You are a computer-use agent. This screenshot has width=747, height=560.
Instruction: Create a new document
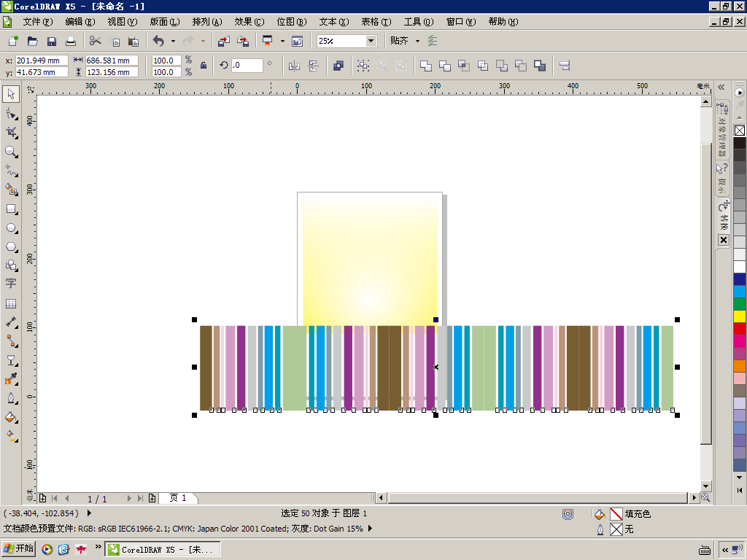[13, 41]
